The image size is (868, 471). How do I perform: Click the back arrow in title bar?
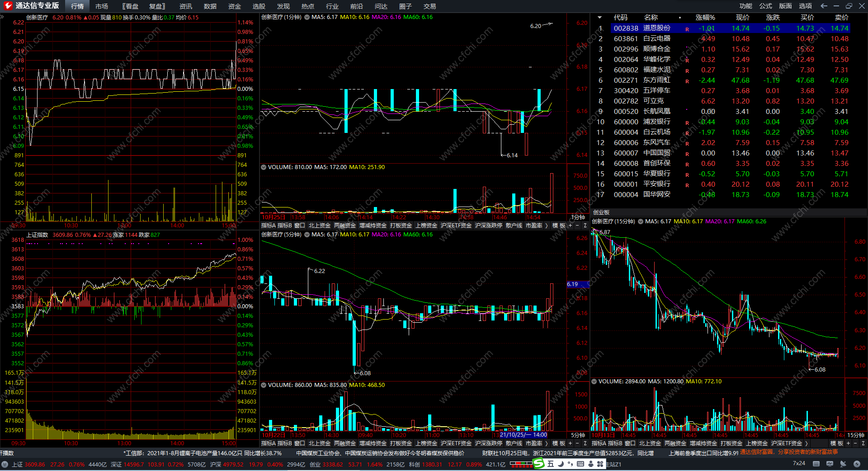coord(824,6)
